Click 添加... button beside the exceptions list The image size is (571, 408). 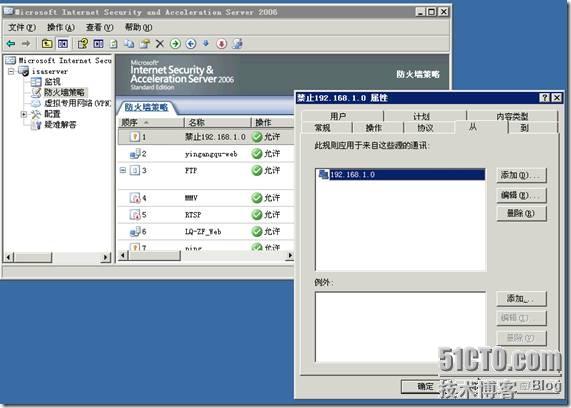coord(521,299)
